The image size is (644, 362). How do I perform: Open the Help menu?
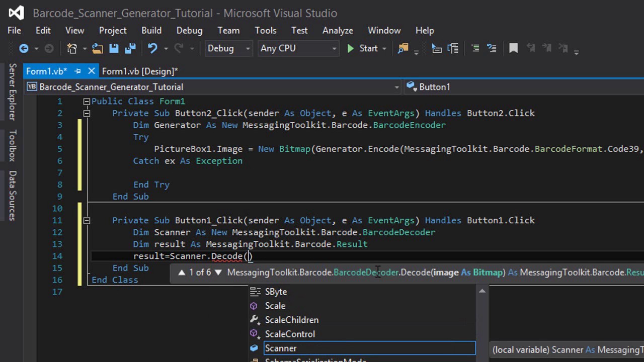click(424, 31)
